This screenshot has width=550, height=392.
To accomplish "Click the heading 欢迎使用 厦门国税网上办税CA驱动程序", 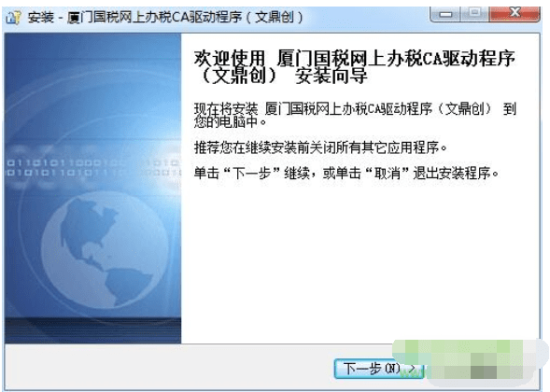I will (354, 67).
